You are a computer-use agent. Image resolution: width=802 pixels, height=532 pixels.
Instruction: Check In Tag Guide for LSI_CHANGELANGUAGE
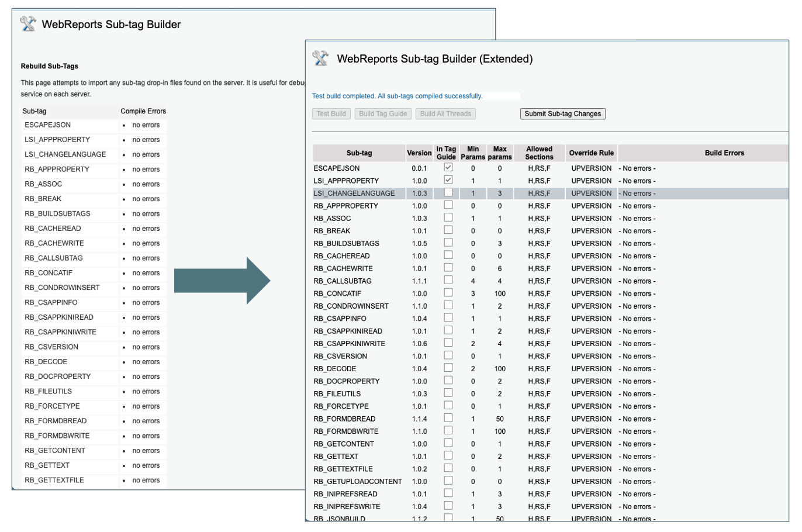tap(448, 192)
